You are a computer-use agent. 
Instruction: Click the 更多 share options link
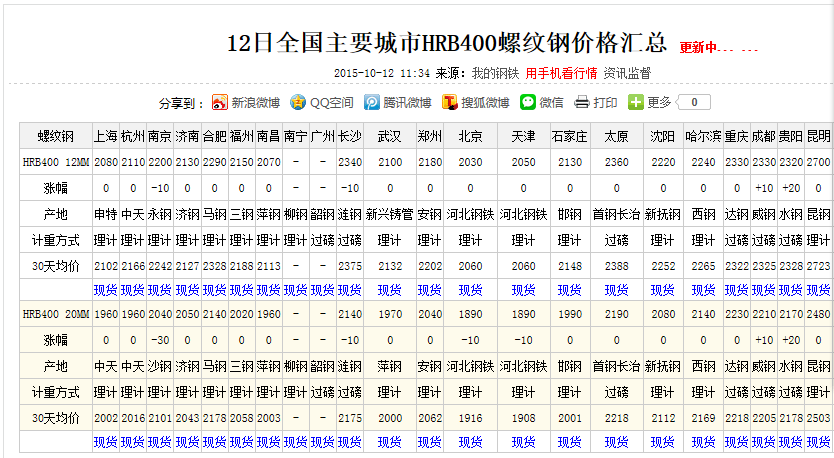point(660,103)
